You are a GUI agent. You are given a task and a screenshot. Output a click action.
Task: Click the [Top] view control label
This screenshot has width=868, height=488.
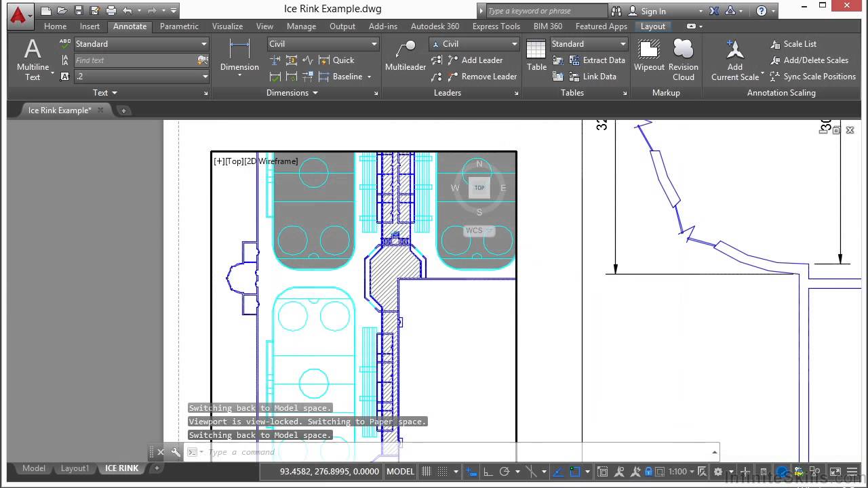coord(235,161)
